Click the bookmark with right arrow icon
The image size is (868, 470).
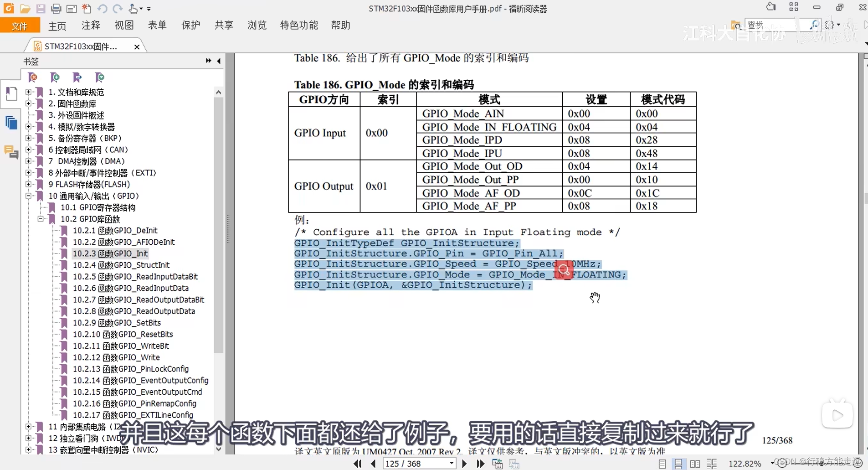point(77,77)
